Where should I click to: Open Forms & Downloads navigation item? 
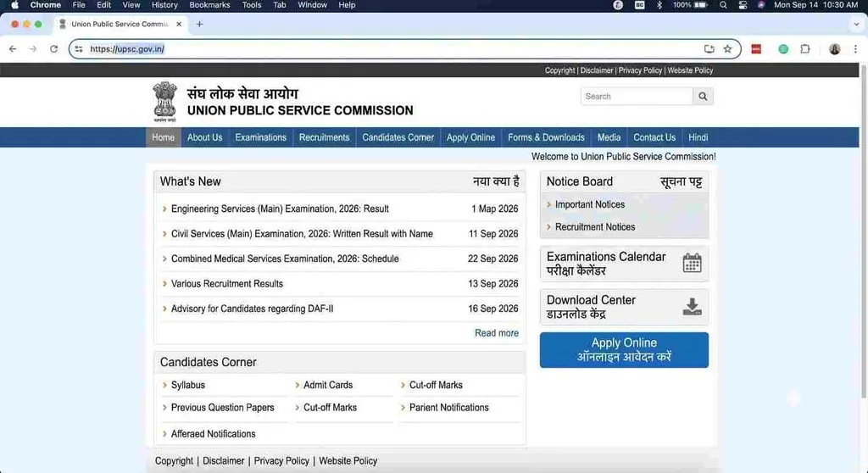coord(546,137)
